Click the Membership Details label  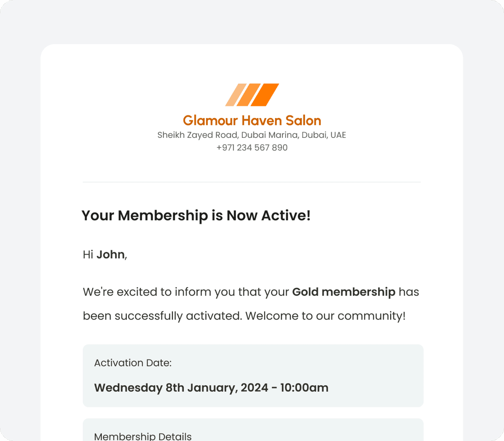(143, 436)
